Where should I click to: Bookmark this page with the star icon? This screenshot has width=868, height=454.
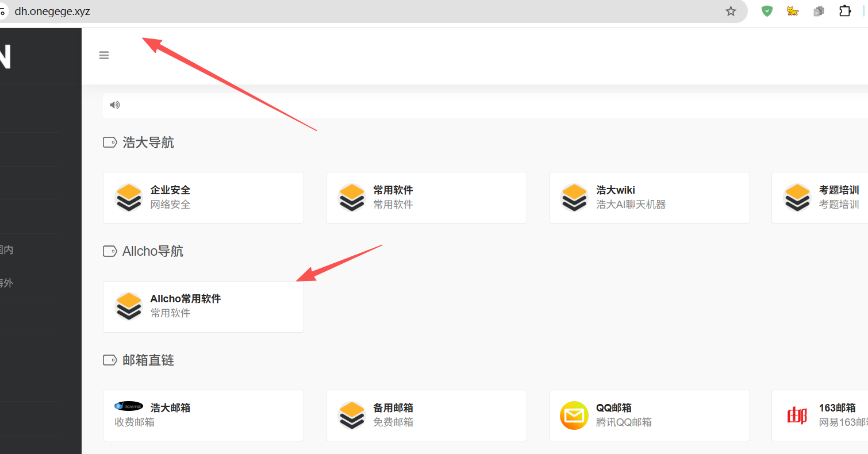point(731,11)
